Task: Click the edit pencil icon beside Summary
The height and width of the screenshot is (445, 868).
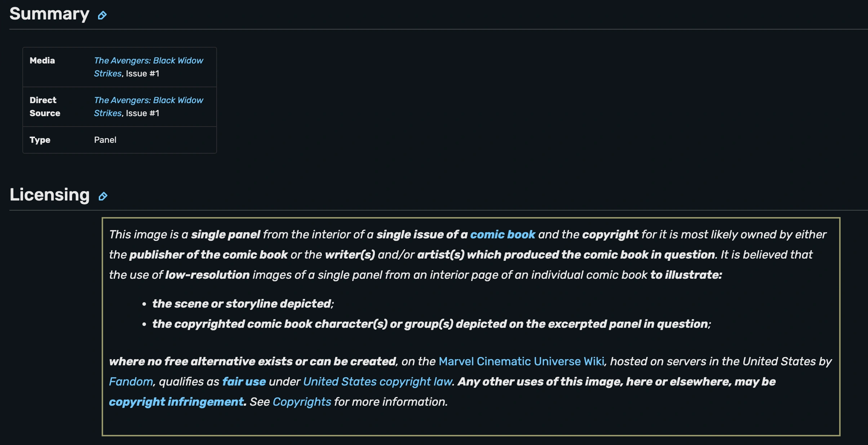Action: pos(102,15)
